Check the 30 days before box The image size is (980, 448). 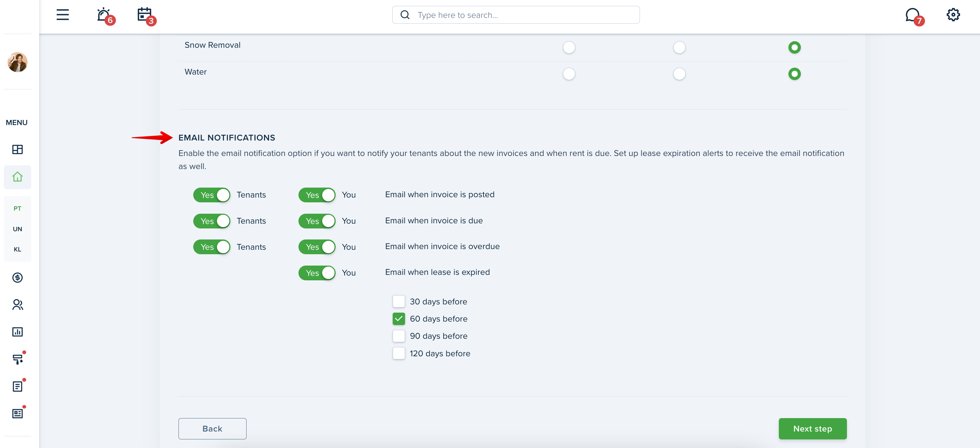point(399,301)
